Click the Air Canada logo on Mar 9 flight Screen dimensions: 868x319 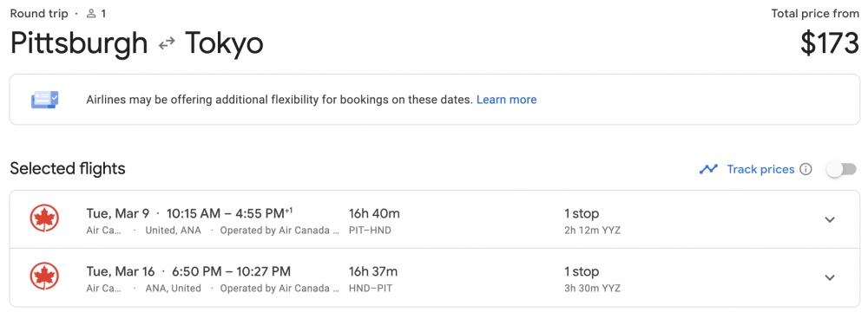(x=43, y=219)
